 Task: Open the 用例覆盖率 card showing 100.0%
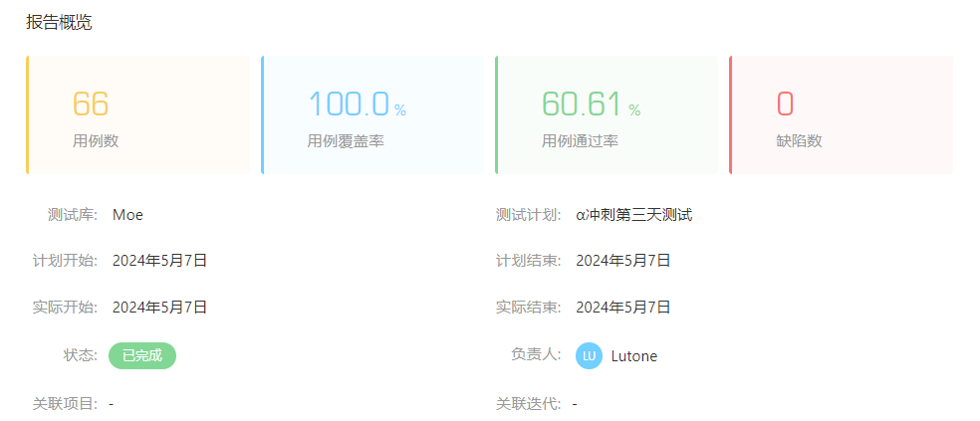(x=372, y=114)
